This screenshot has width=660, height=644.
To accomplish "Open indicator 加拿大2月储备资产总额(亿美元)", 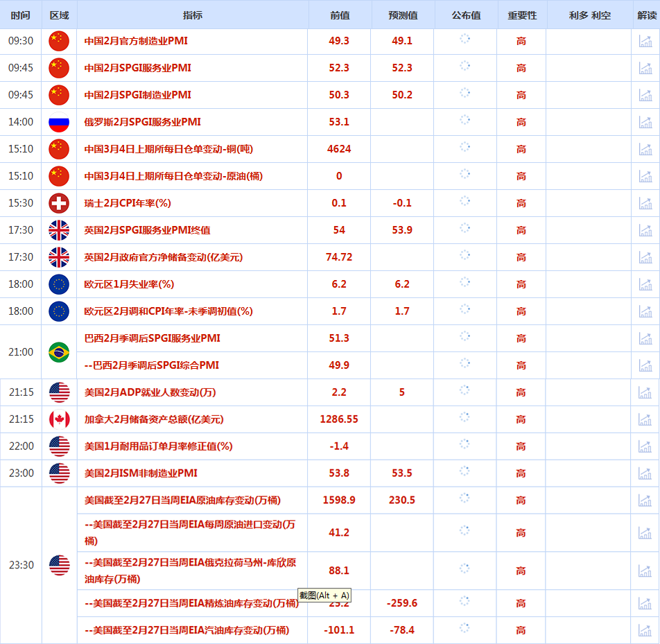I will pyautogui.click(x=154, y=419).
